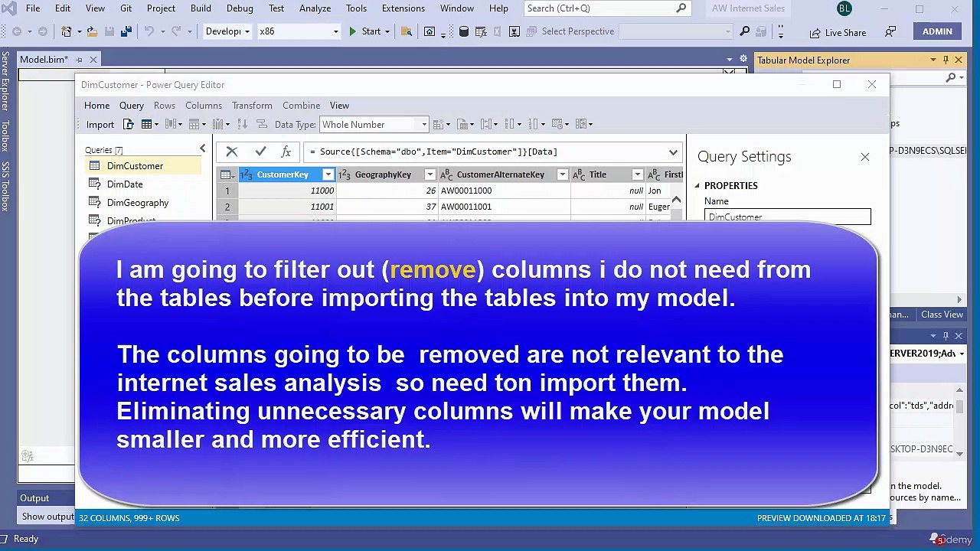Toggle auto-hide pin on Tabular Model Explorer

pos(946,60)
